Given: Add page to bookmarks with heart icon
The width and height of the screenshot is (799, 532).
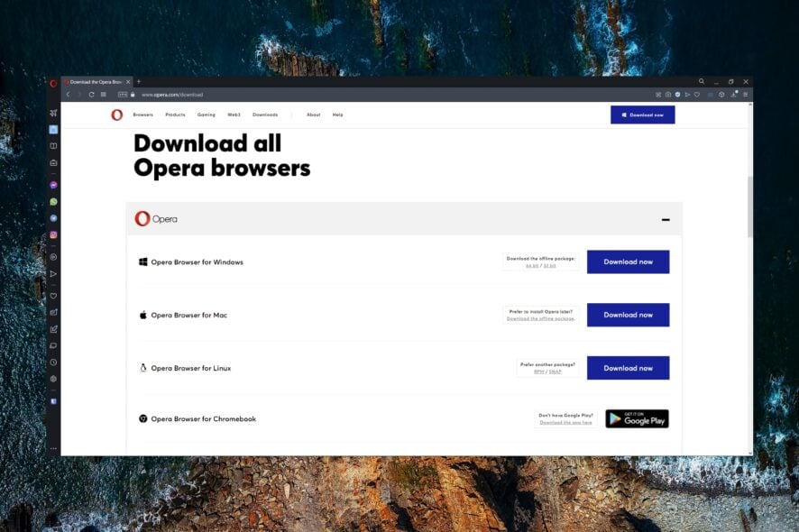Looking at the screenshot, I should [697, 95].
